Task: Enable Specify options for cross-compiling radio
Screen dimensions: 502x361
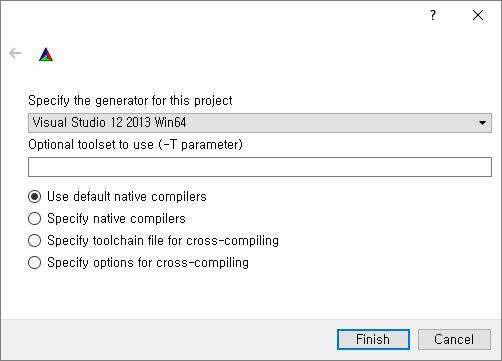Action: (x=35, y=263)
